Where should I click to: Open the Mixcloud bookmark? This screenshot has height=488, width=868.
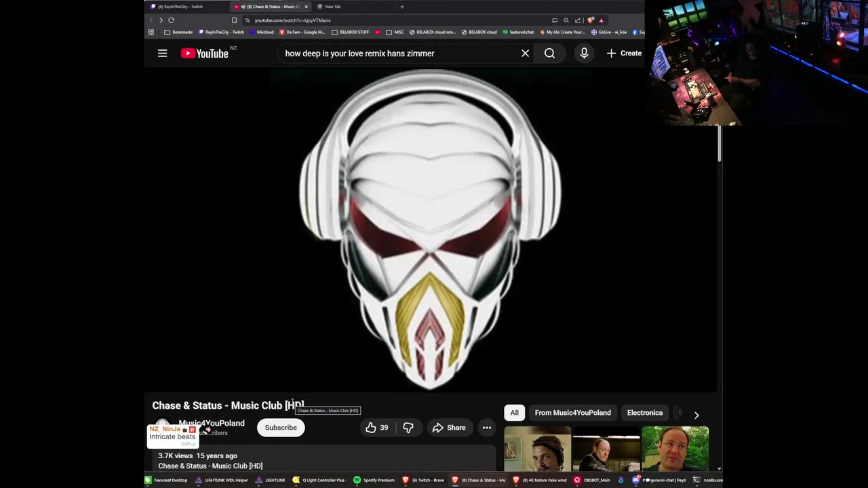point(261,32)
